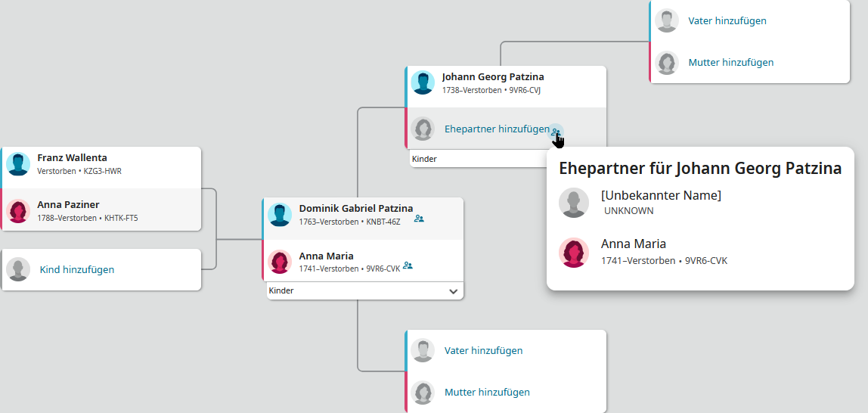This screenshot has width=868, height=413.
Task: Open Johann Georg Patzina name
Action: tap(493, 77)
